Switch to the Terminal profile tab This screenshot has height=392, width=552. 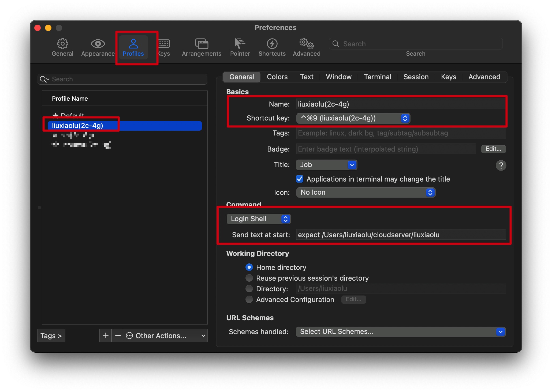[377, 77]
